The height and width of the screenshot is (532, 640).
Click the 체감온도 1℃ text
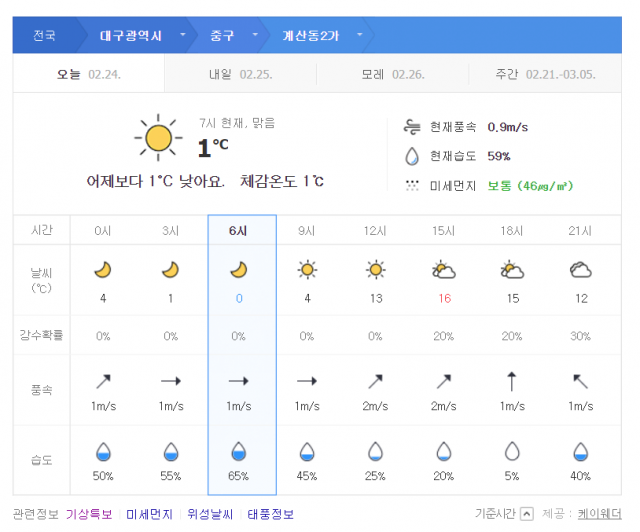point(282,181)
